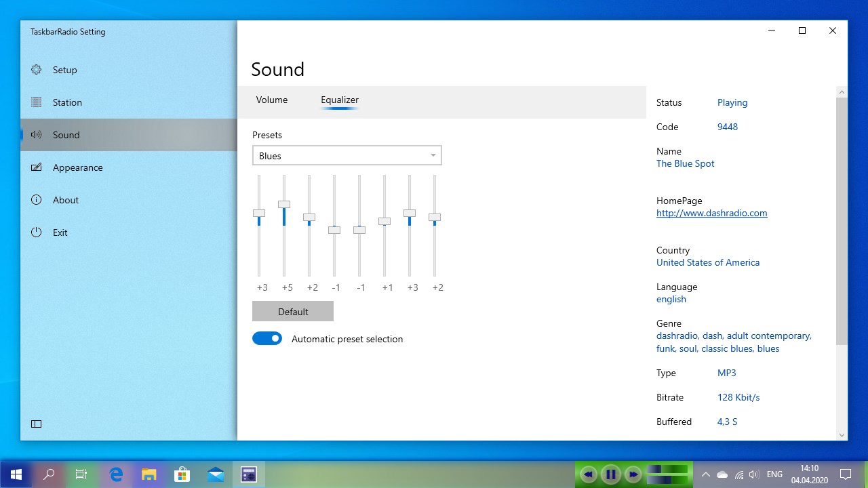Open the dashradio.com homepage link
This screenshot has width=868, height=488.
(712, 213)
